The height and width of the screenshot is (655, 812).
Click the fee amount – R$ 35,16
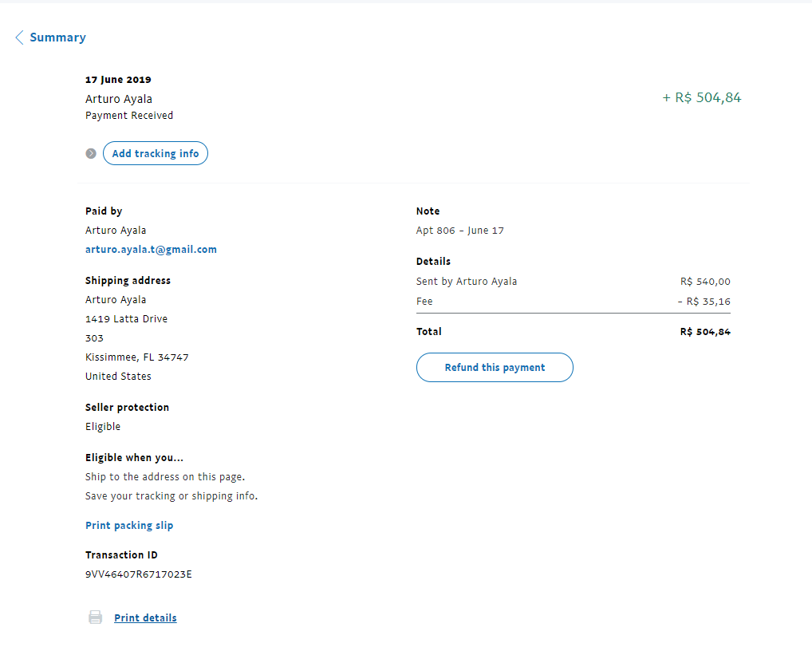(704, 302)
